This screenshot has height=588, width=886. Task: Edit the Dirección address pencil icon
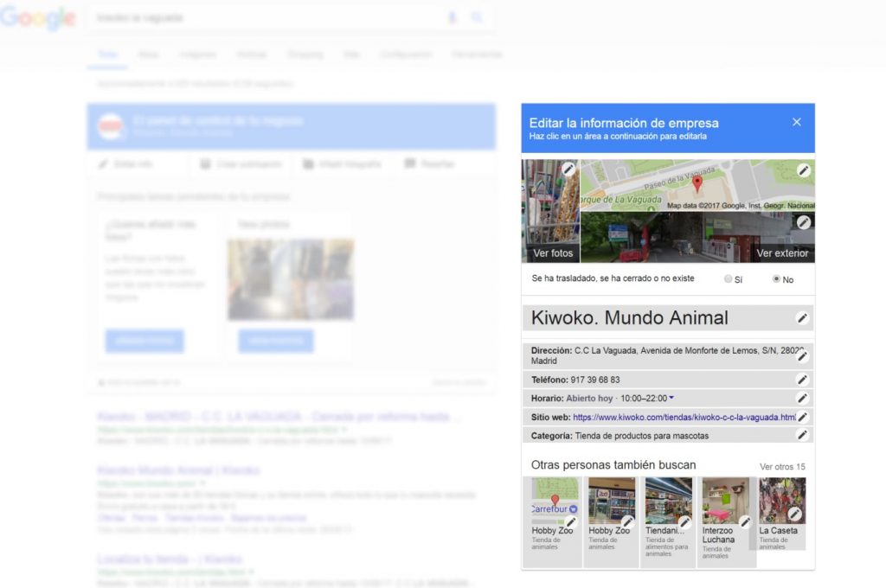click(x=802, y=356)
